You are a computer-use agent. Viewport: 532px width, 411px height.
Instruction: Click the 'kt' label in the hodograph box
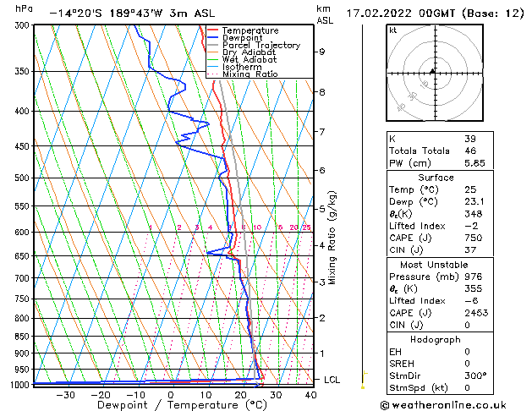(392, 30)
